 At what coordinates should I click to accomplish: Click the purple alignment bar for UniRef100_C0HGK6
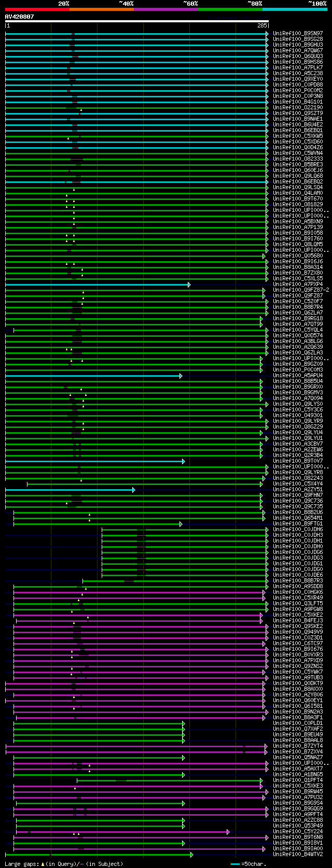pos(140,592)
